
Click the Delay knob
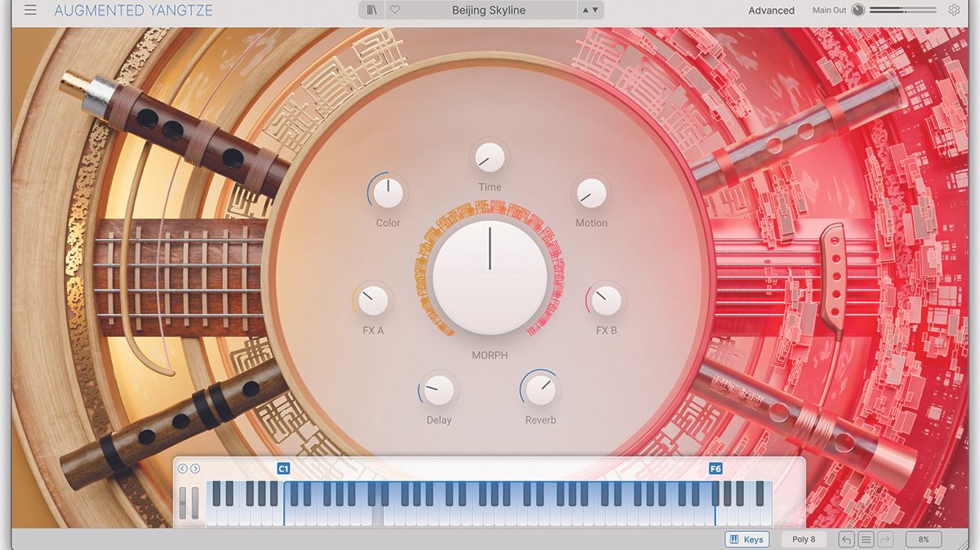click(x=439, y=390)
